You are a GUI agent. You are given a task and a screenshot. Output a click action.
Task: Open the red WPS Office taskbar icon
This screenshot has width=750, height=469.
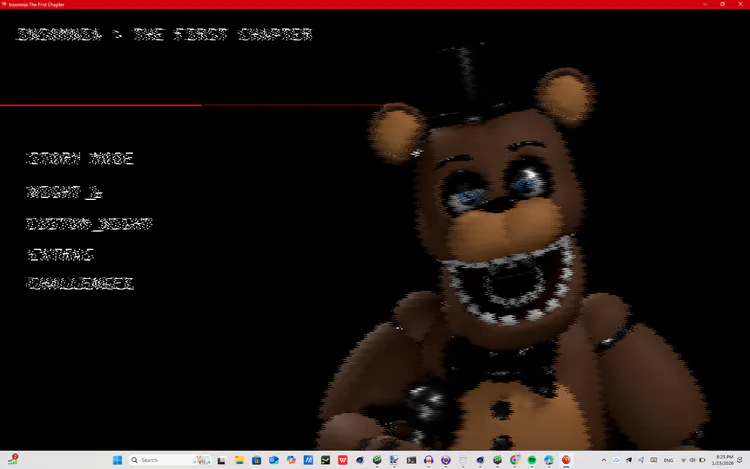[342, 460]
